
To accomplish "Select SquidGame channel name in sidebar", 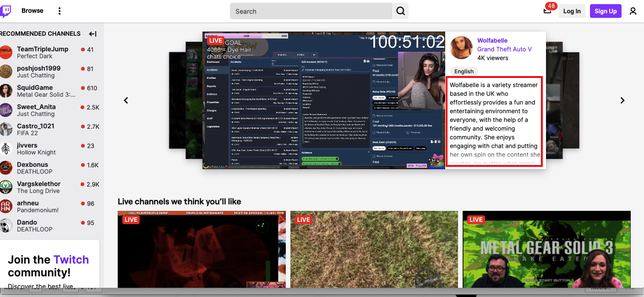I will [x=35, y=88].
